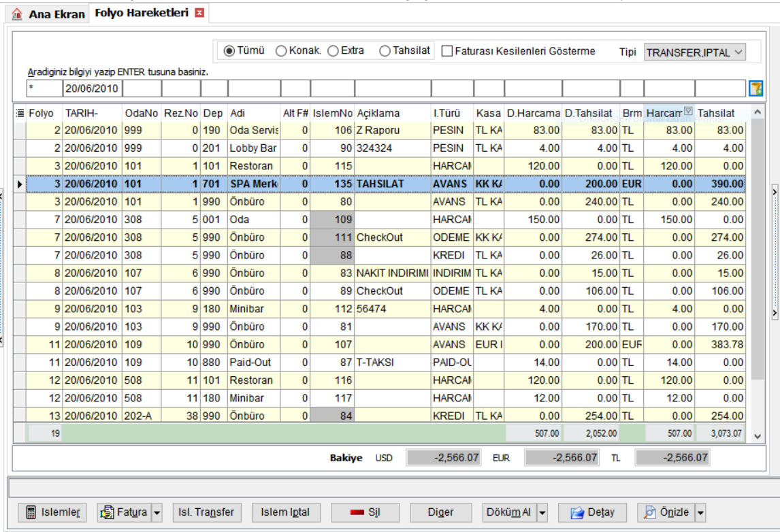Viewport: 780px width, 532px height.
Task: Click the Detay button label
Action: point(601,512)
